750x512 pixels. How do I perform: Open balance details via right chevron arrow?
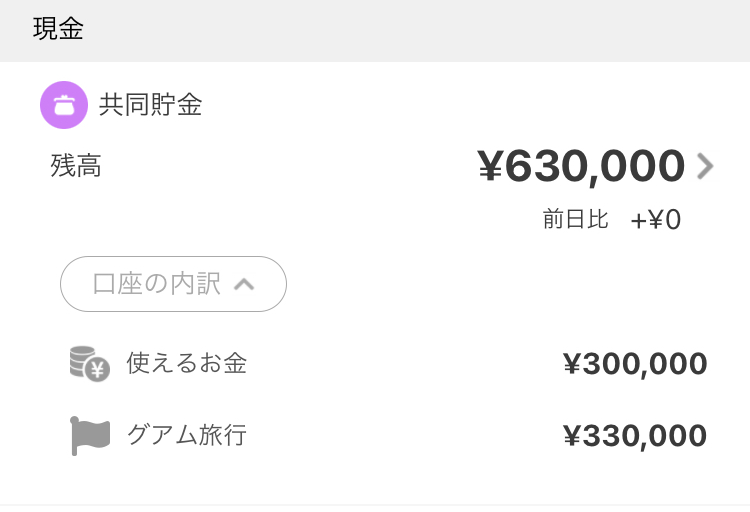[705, 166]
